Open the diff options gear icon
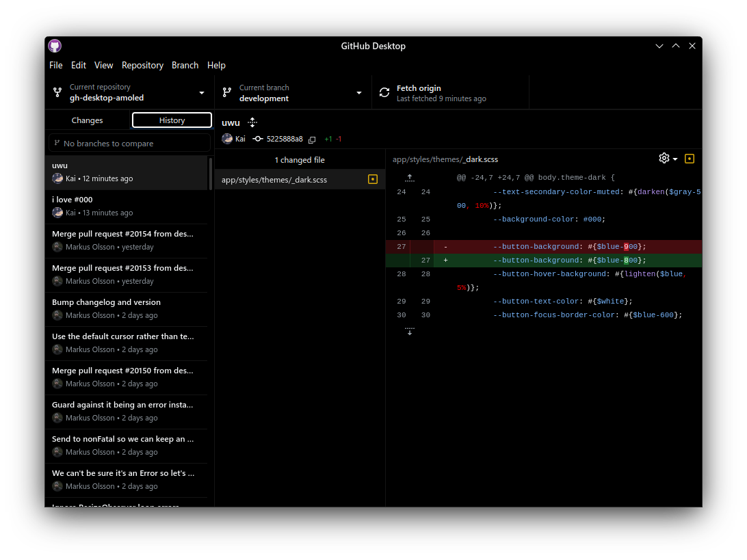Viewport: 747px width, 560px height. [663, 158]
